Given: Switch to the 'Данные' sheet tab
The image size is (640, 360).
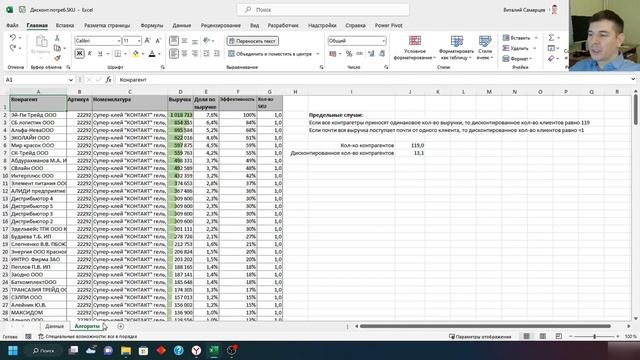Looking at the screenshot, I should [x=54, y=326].
